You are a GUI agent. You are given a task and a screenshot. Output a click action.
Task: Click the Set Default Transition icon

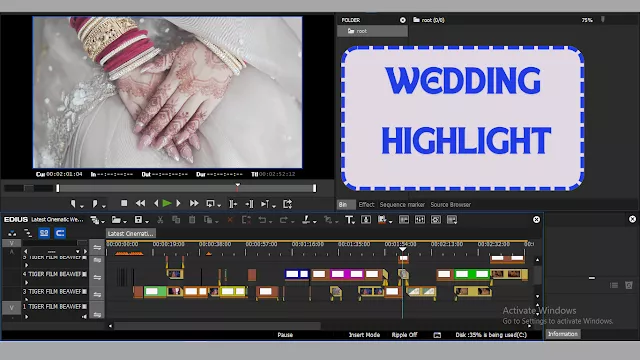[328, 220]
